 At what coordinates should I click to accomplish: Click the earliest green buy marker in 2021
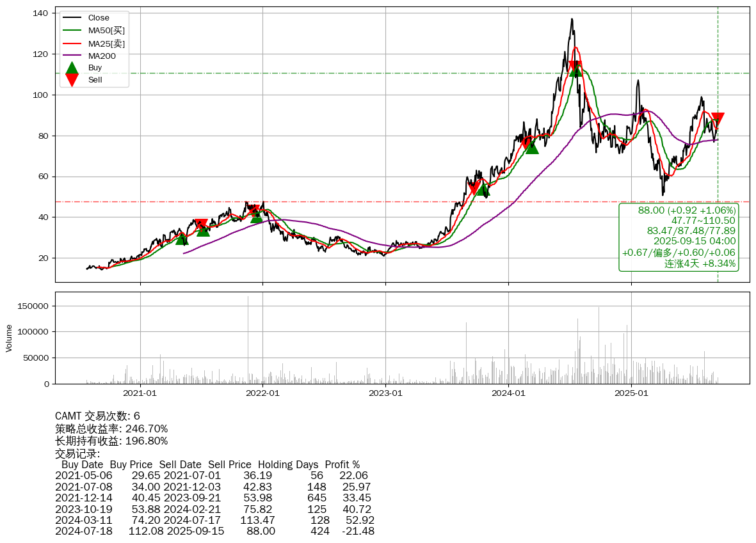click(182, 239)
